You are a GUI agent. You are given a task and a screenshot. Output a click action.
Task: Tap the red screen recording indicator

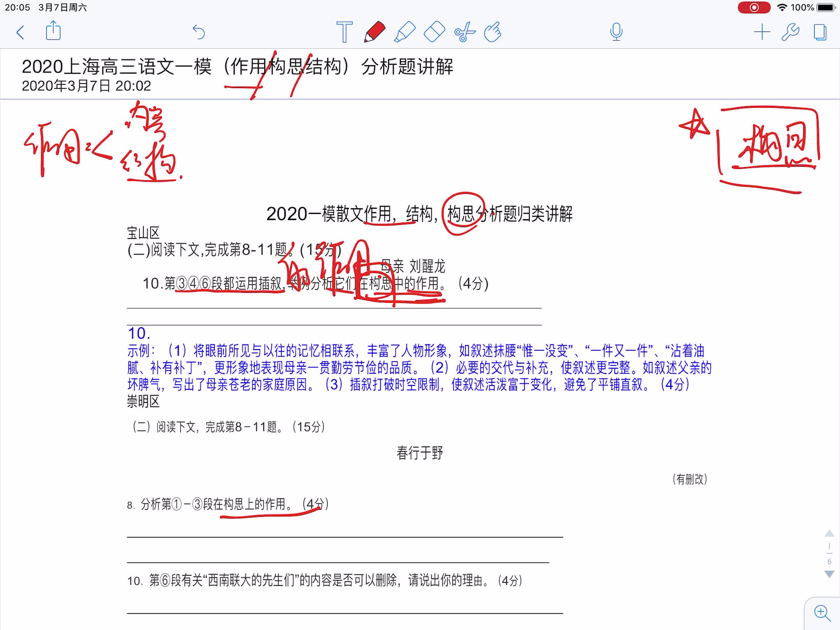(x=754, y=7)
